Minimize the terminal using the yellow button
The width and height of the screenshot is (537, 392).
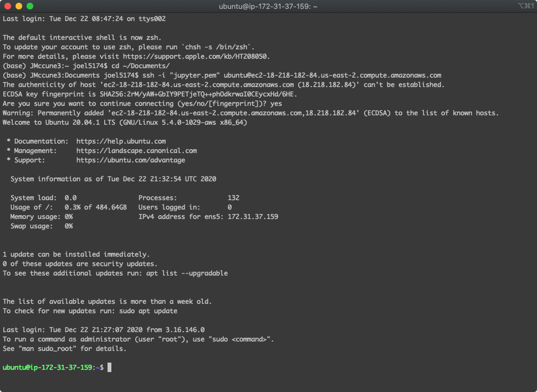tap(19, 6)
